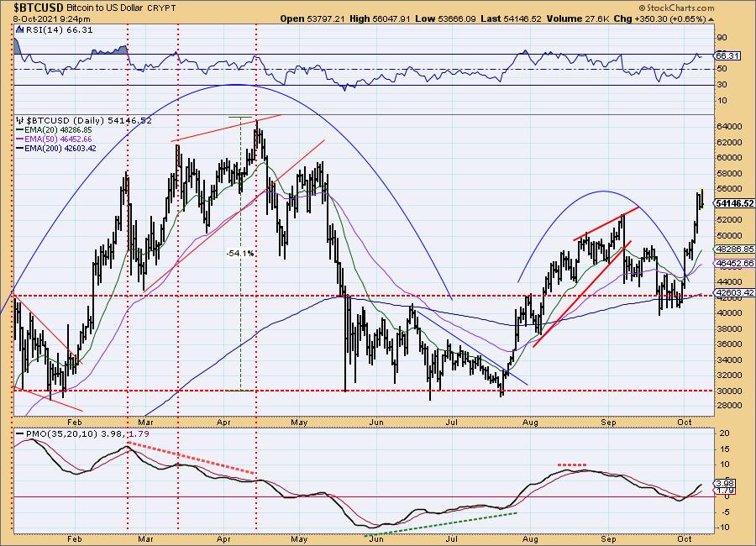Click the 34000 price axis label
The height and width of the screenshot is (546, 756).
[x=729, y=360]
